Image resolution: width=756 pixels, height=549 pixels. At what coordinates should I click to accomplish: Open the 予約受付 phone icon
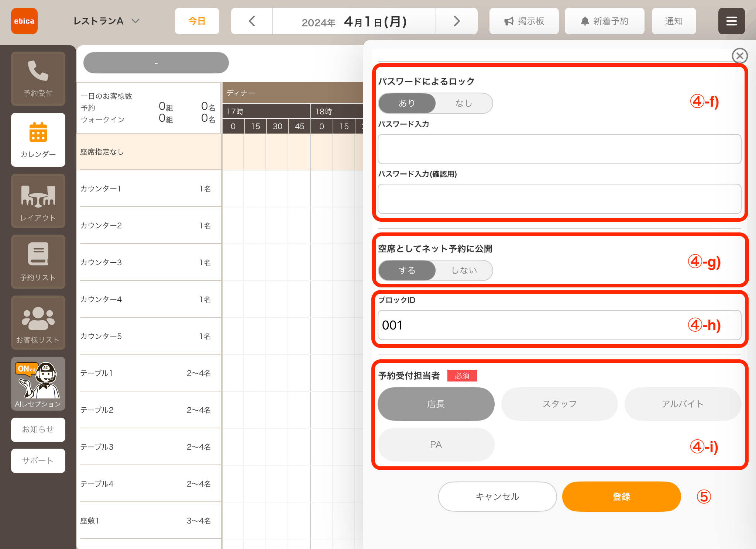(38, 79)
